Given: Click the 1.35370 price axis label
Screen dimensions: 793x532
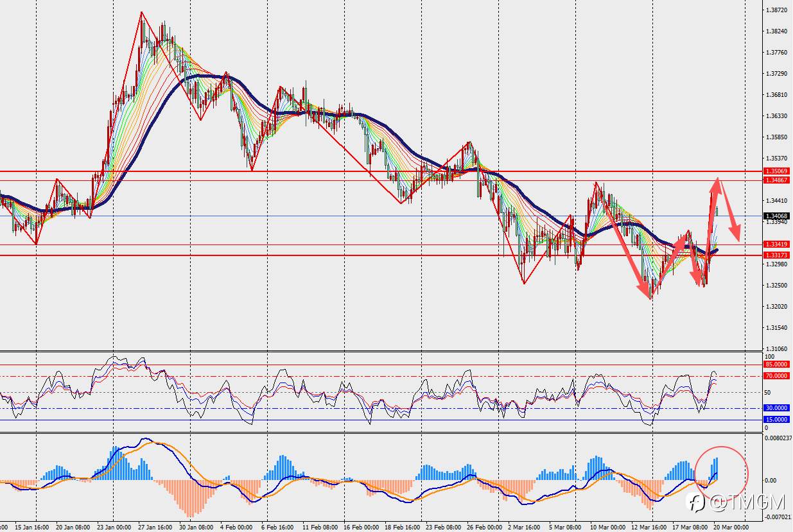Looking at the screenshot, I should 777,159.
